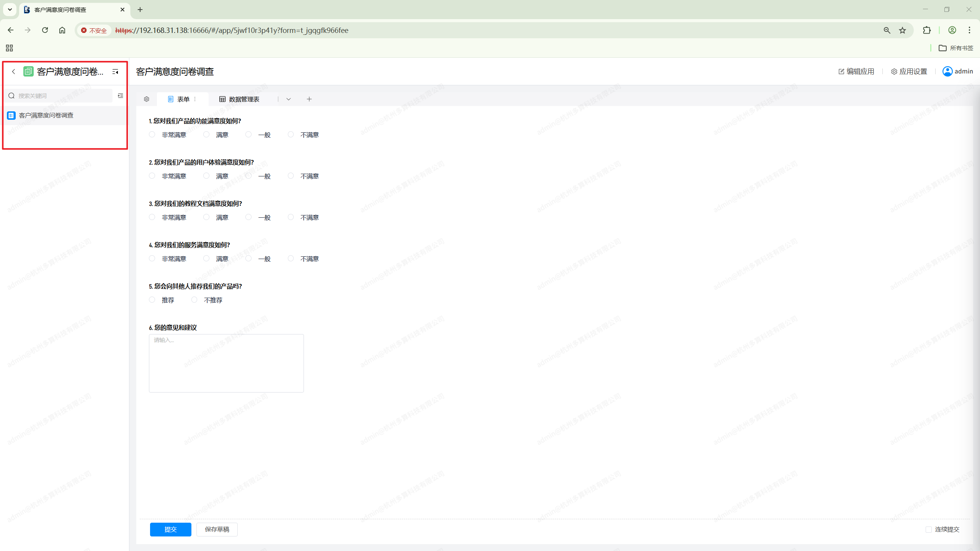Click the 保存草稿 button
Image resolution: width=980 pixels, height=551 pixels.
pyautogui.click(x=217, y=530)
